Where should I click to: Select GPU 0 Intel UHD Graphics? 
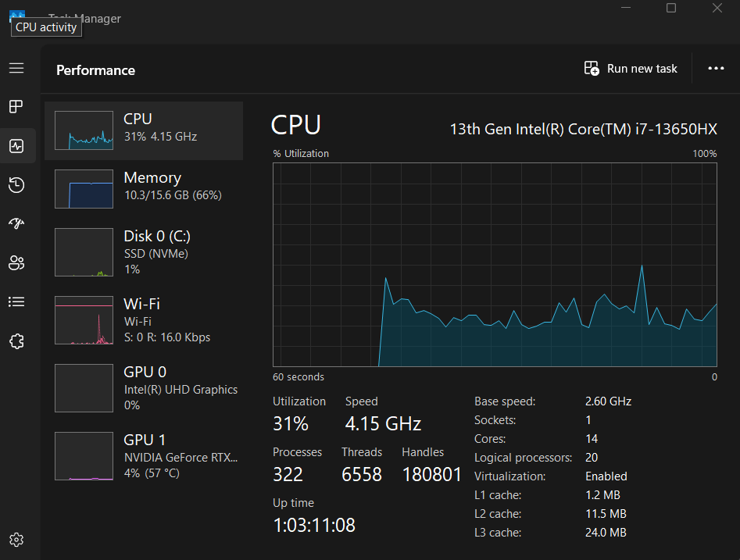[144, 388]
